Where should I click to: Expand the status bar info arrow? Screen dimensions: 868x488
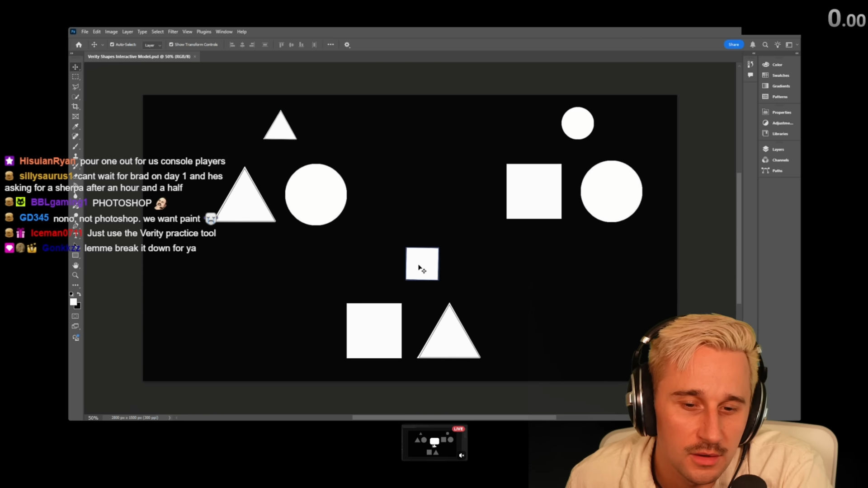click(170, 418)
